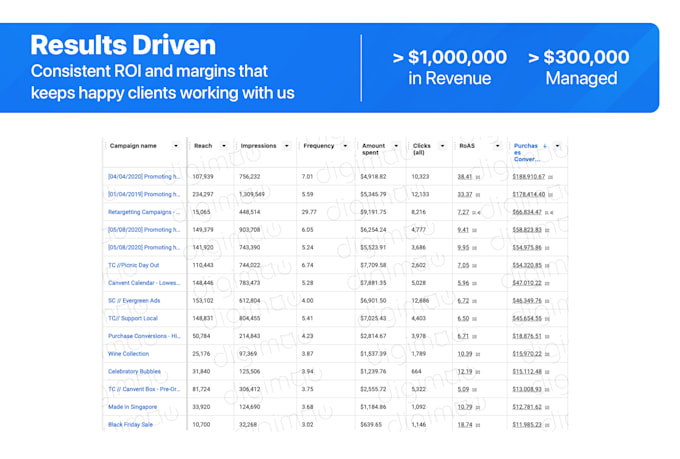
Task: Open the Clicks (all) column dropdown arrow
Action: pyautogui.click(x=442, y=146)
